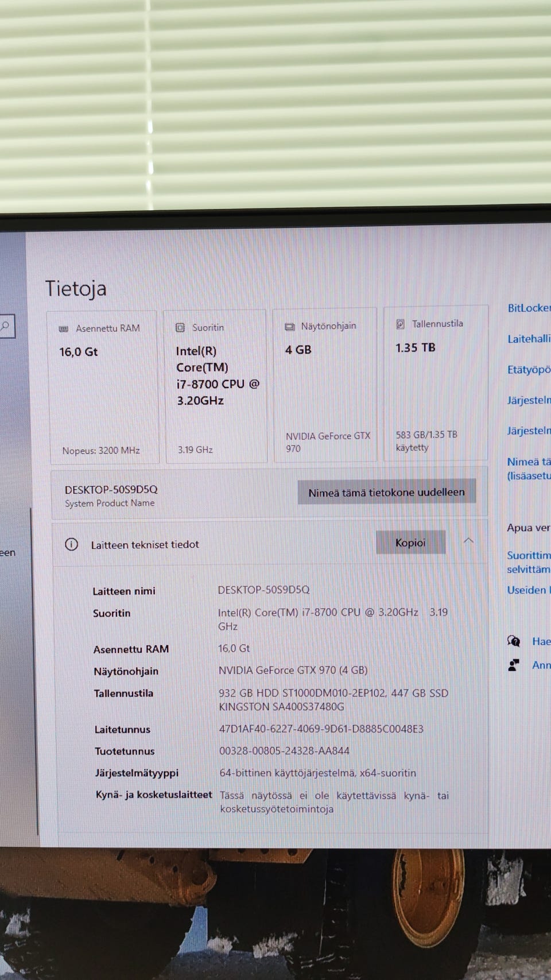This screenshot has width=551, height=980.
Task: Click the Ann feedback link
Action: point(541,665)
